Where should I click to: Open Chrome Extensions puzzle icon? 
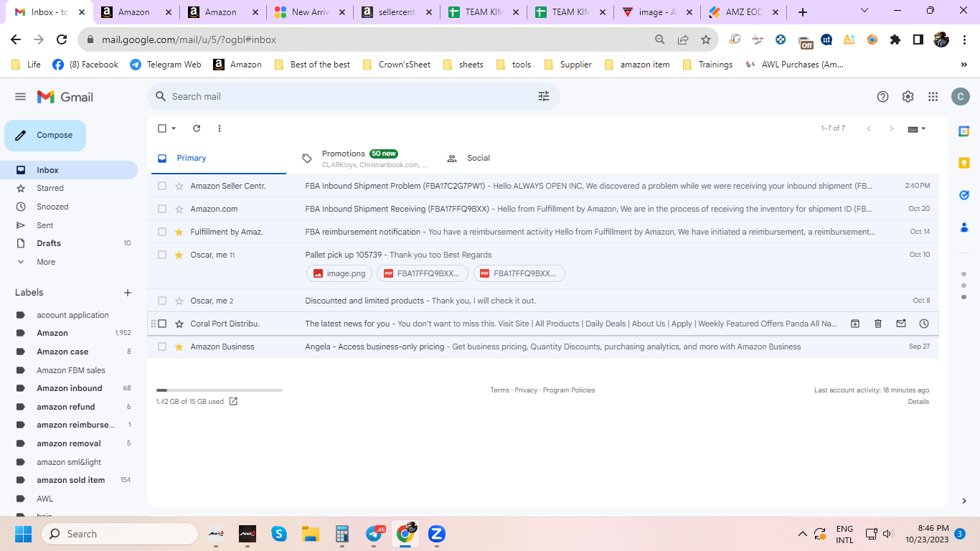click(895, 40)
